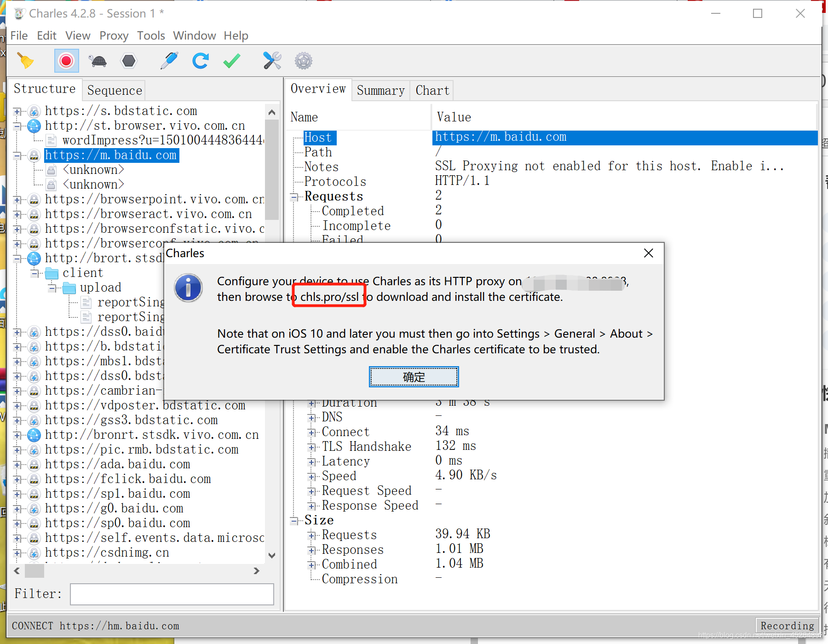Confirm the dialog with 确定 button

tap(414, 377)
